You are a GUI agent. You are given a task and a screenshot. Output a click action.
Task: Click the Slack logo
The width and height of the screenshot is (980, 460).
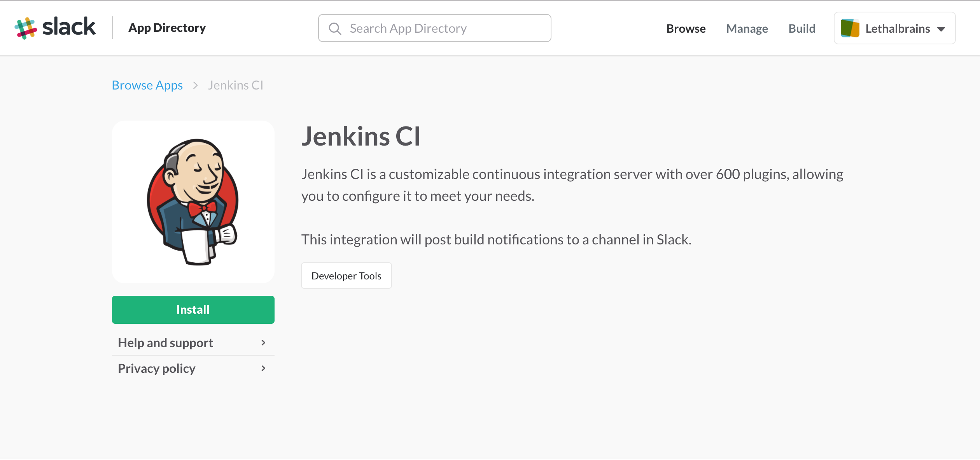[56, 26]
